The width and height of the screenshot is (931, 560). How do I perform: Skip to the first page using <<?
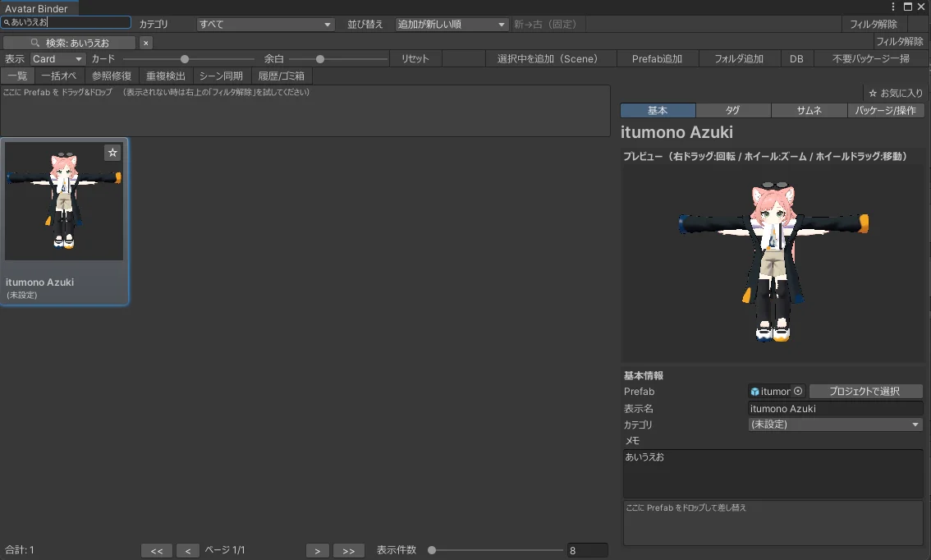[157, 550]
